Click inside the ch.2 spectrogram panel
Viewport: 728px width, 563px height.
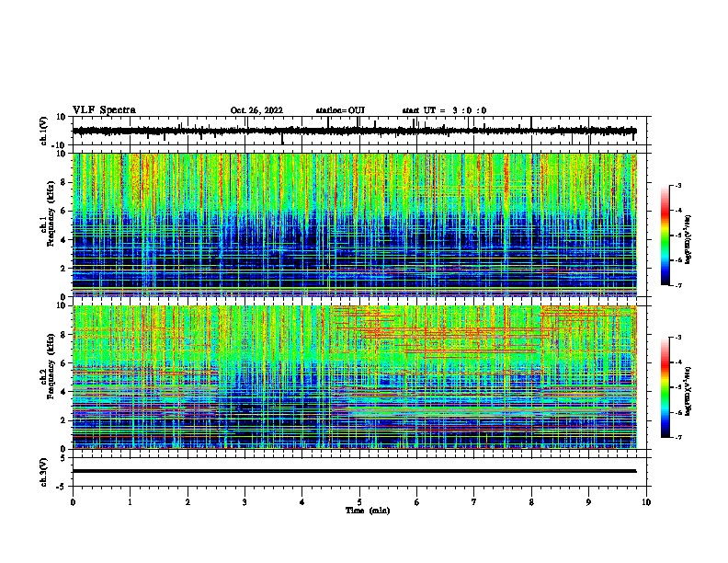click(354, 377)
